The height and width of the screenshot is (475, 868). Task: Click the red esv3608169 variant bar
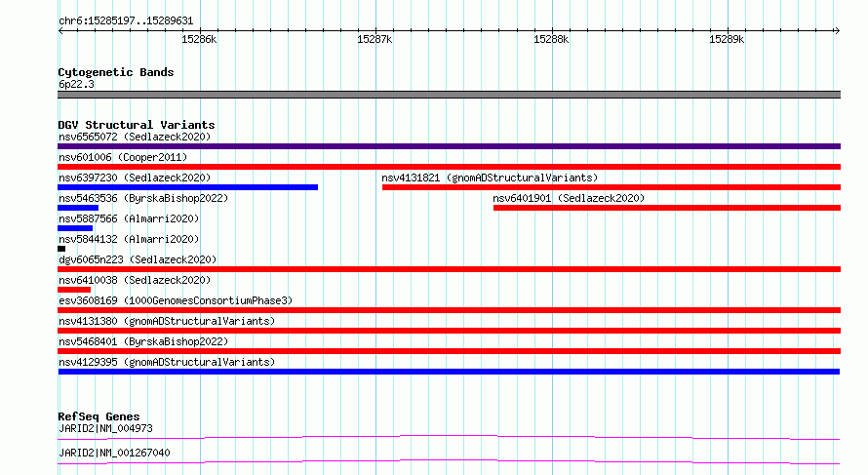(x=449, y=310)
